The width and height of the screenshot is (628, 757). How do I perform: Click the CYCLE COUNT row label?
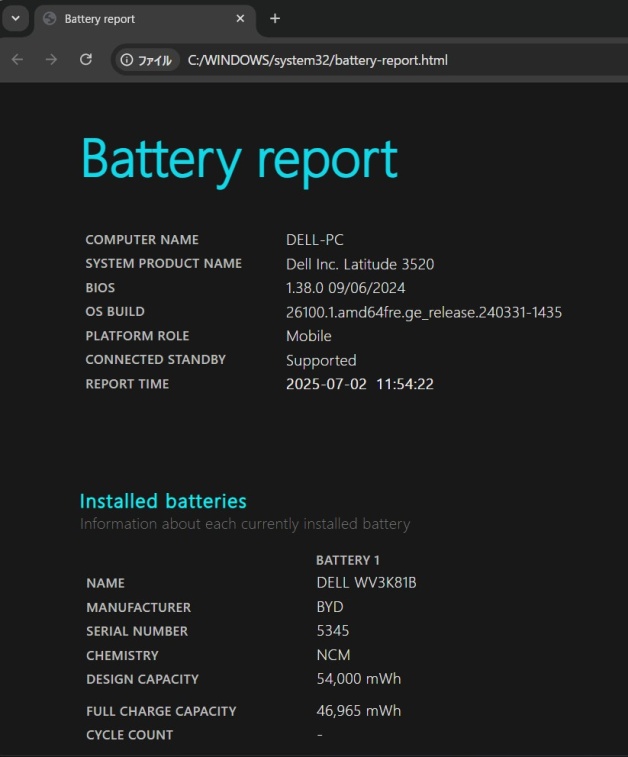pyautogui.click(x=129, y=735)
